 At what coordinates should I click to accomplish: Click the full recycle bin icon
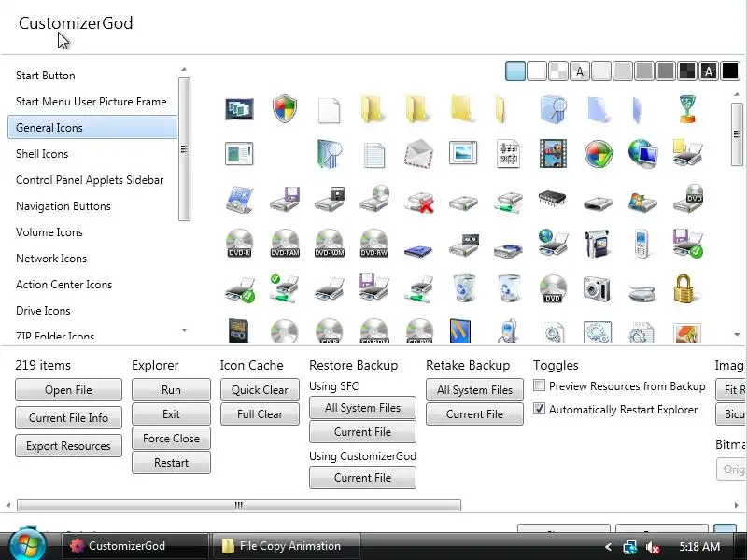click(x=464, y=288)
